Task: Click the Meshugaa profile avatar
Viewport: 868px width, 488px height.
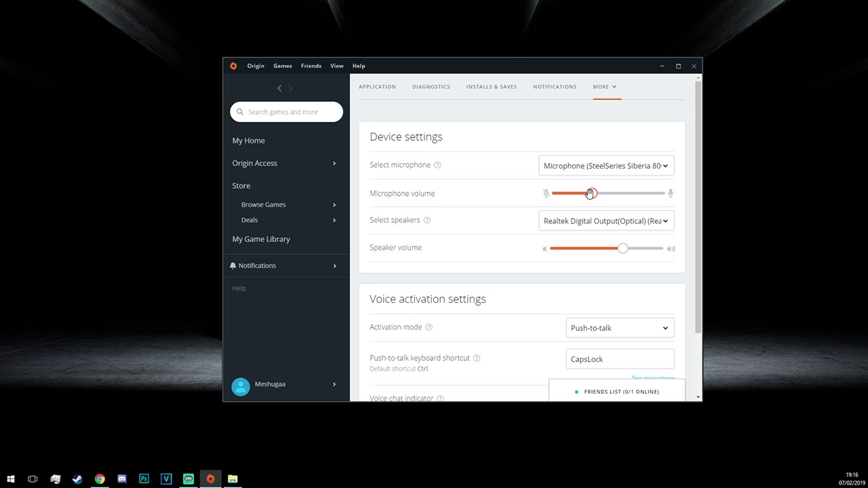Action: 241,386
